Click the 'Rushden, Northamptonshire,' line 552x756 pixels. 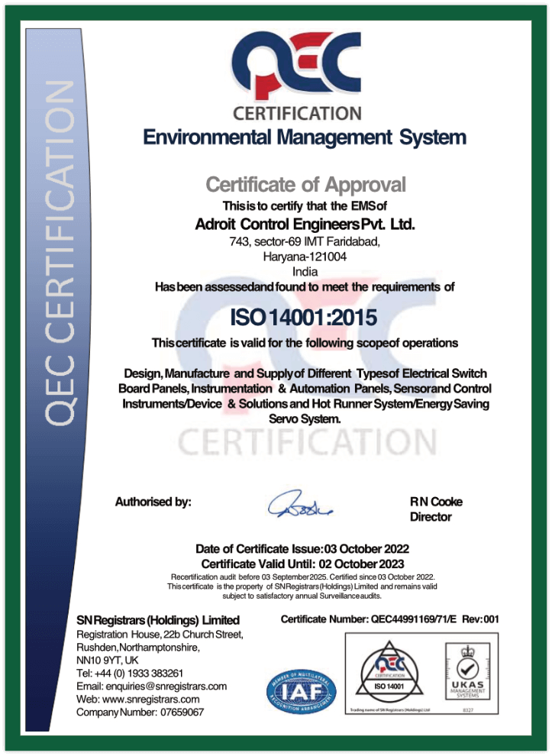pyautogui.click(x=138, y=648)
